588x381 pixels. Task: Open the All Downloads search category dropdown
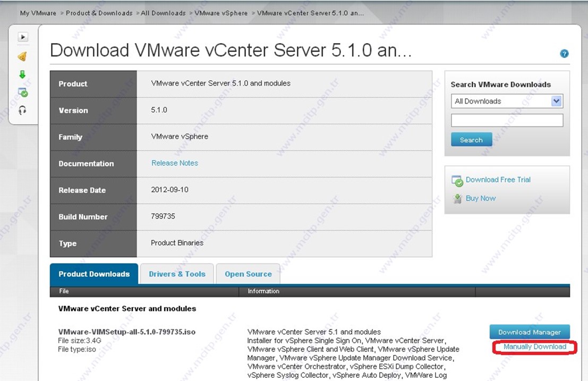[x=507, y=101]
